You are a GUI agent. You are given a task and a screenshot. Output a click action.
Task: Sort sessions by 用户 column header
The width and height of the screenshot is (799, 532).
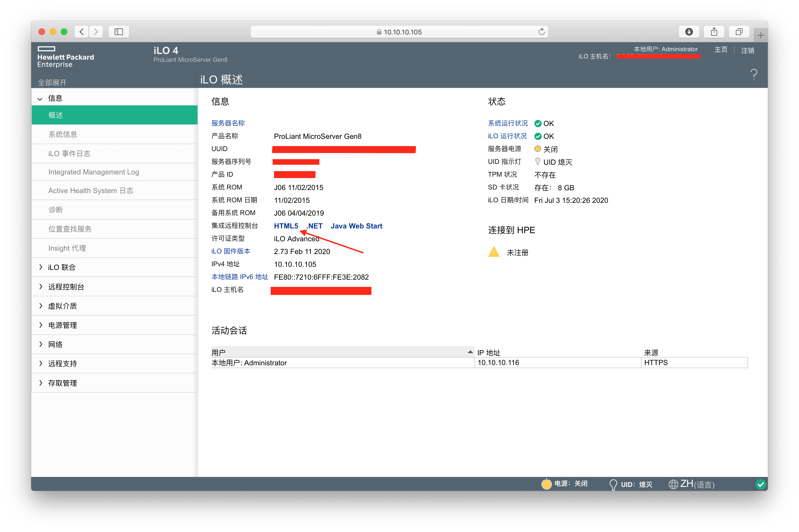342,353
